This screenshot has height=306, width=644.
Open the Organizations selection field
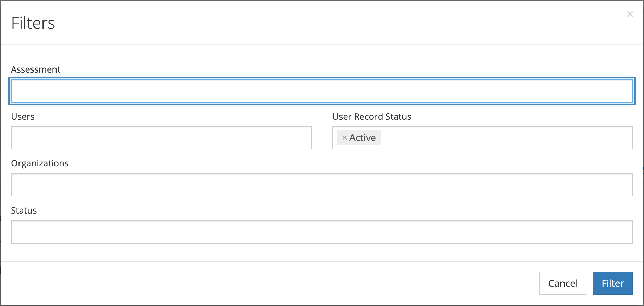point(322,185)
